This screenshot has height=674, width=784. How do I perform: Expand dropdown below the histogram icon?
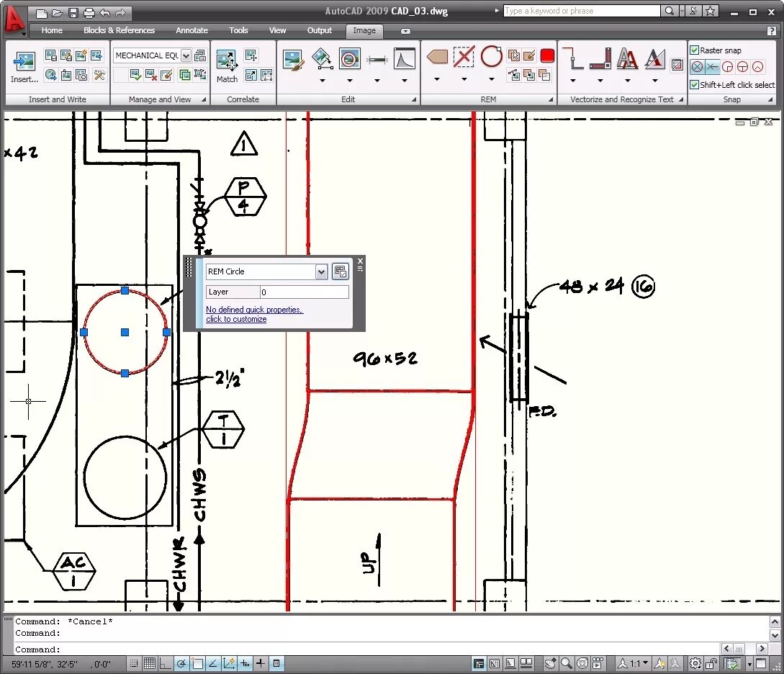[x=405, y=80]
